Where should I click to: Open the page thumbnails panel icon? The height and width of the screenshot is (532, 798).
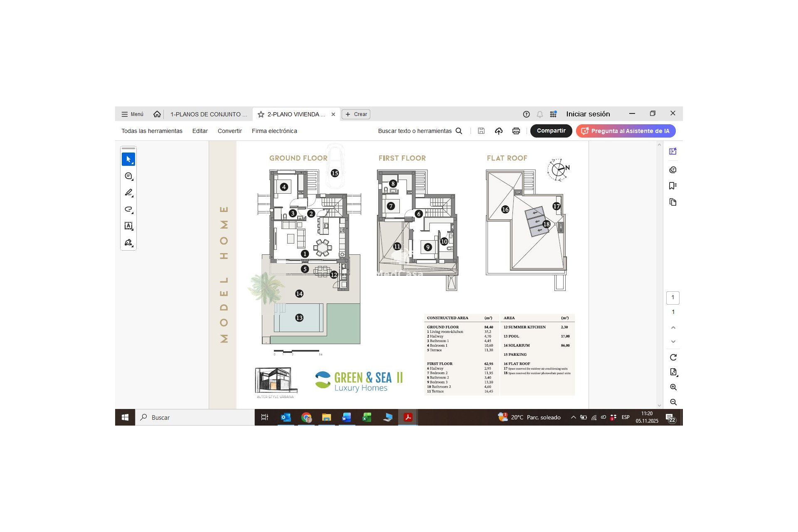[672, 202]
